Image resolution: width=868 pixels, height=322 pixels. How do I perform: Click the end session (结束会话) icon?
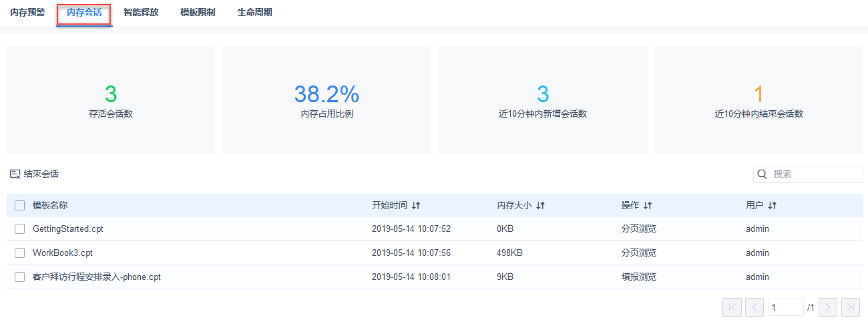pyautogui.click(x=15, y=174)
